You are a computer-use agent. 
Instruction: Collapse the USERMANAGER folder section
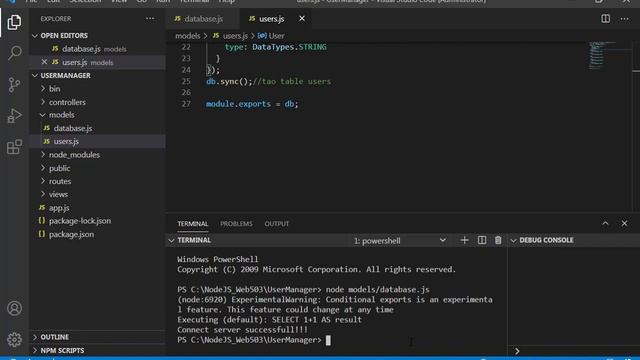point(97,76)
